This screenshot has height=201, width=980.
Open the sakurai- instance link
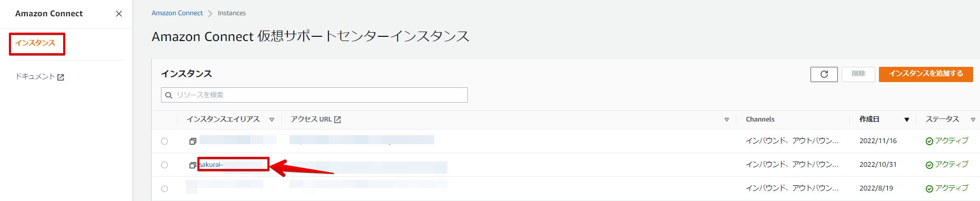pos(211,165)
